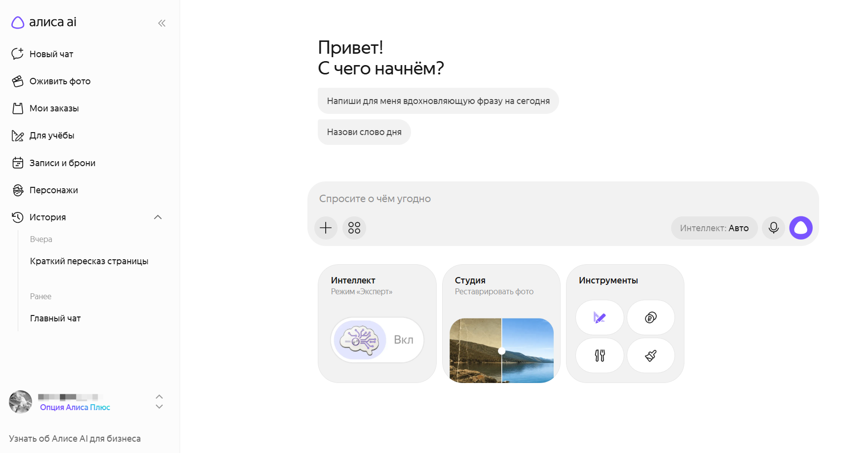Open the Инструменты card heading
This screenshot has width=868, height=453.
coord(608,280)
